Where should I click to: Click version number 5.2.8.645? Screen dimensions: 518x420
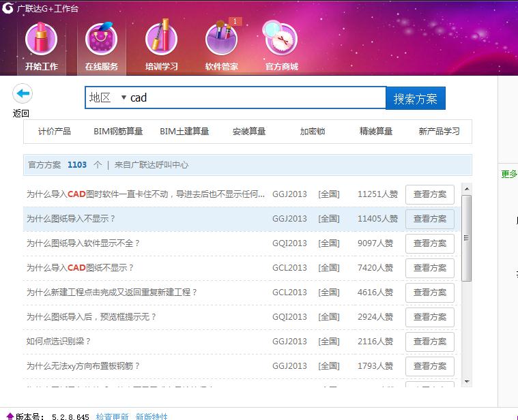pyautogui.click(x=70, y=417)
